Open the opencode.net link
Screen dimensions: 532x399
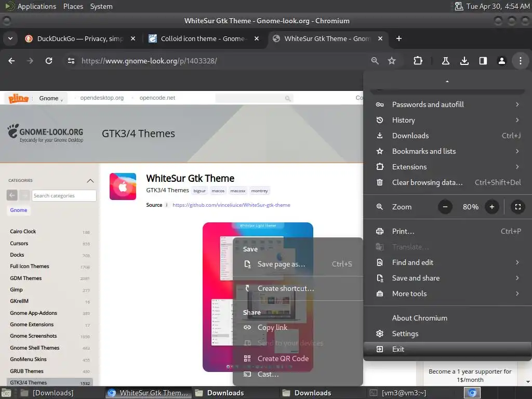pyautogui.click(x=157, y=98)
